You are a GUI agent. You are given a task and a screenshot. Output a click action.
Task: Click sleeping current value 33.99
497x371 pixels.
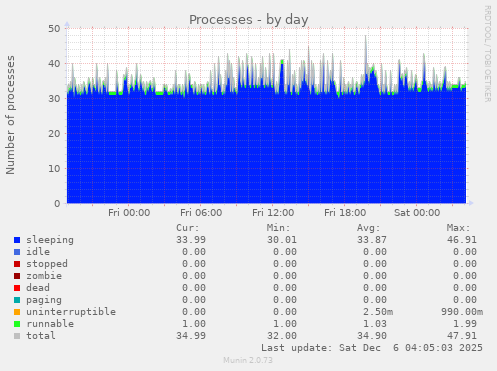click(x=191, y=240)
